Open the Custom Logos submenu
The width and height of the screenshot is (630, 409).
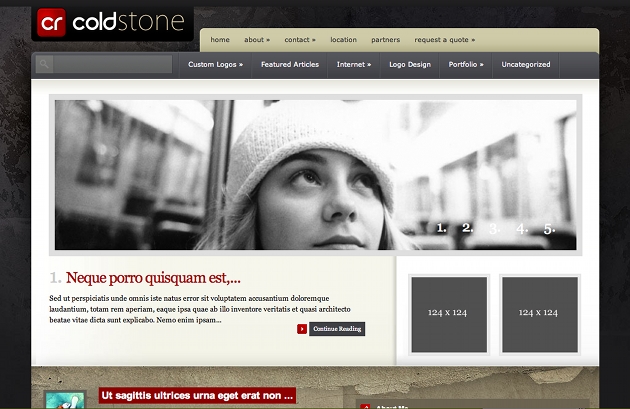[215, 65]
